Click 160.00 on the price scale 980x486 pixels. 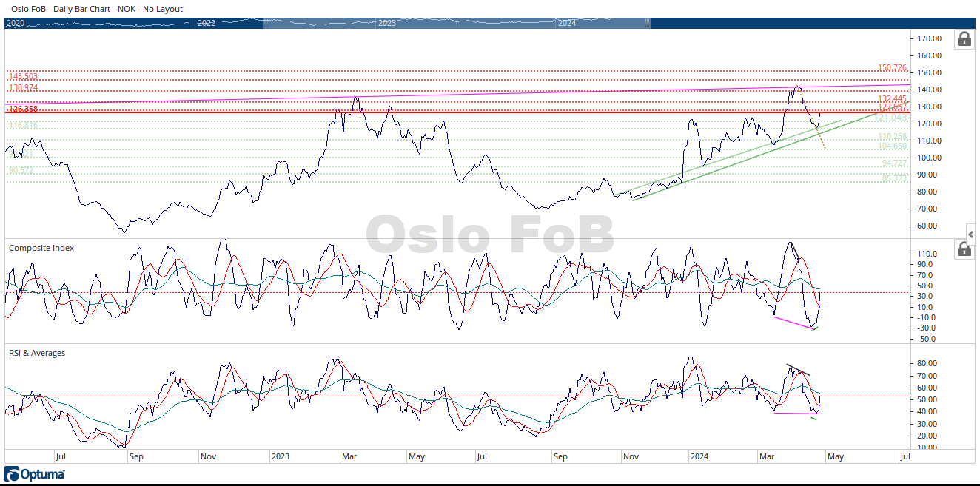click(x=927, y=55)
